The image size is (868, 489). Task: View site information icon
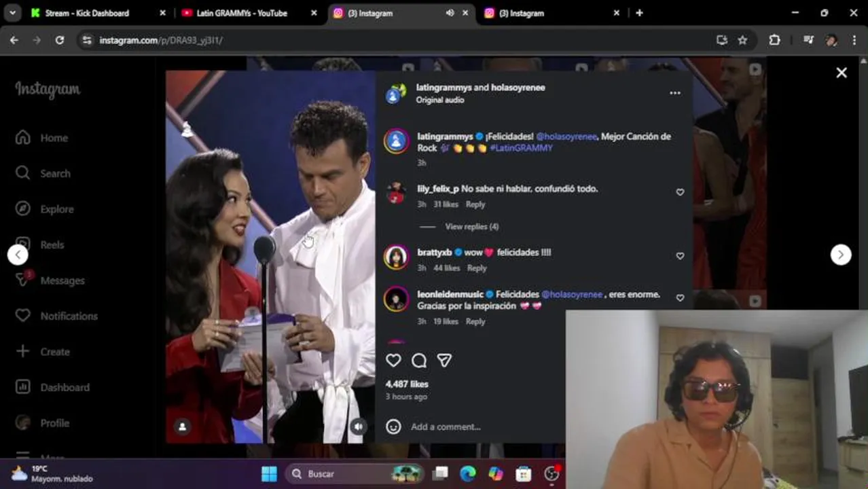click(86, 40)
